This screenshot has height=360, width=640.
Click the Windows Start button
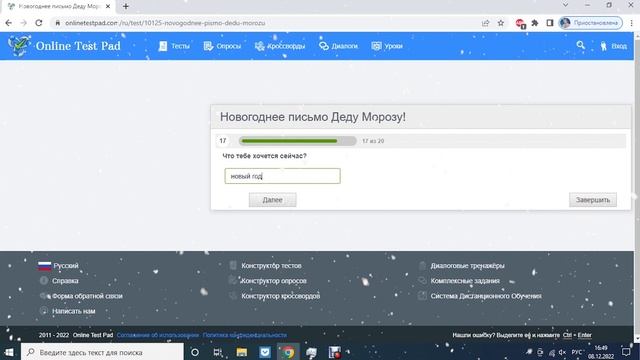9,352
